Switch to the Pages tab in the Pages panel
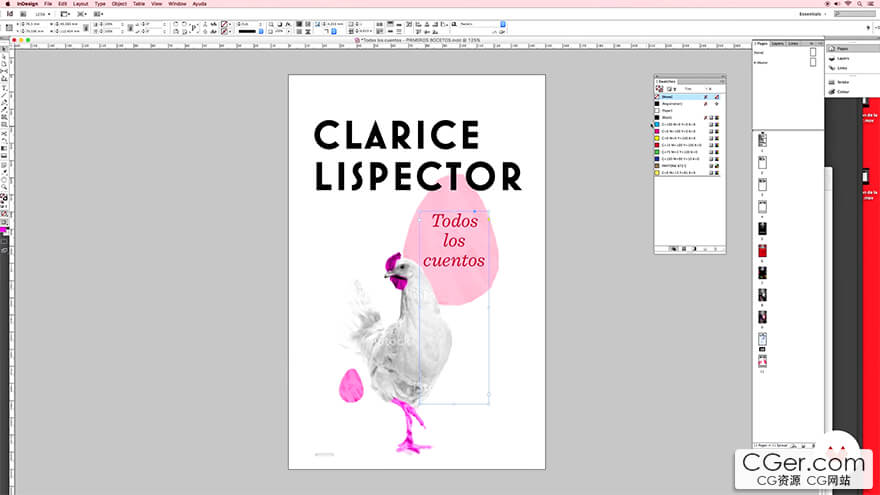Screen dimensions: 880x495 click(761, 43)
